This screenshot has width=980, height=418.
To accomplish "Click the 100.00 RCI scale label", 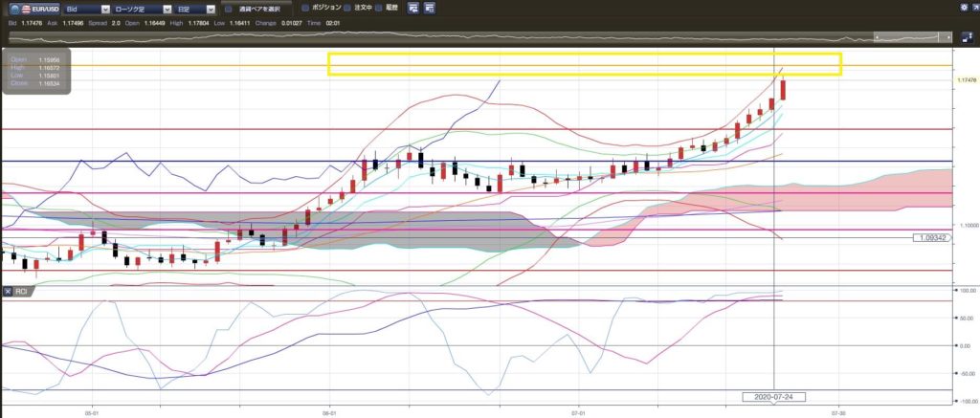I will (967, 291).
